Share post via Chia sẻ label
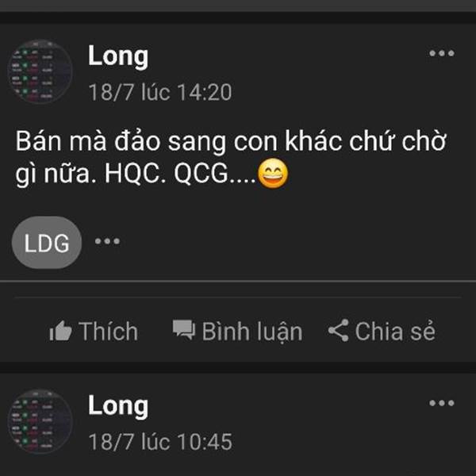Image resolution: width=476 pixels, height=476 pixels. [395, 331]
